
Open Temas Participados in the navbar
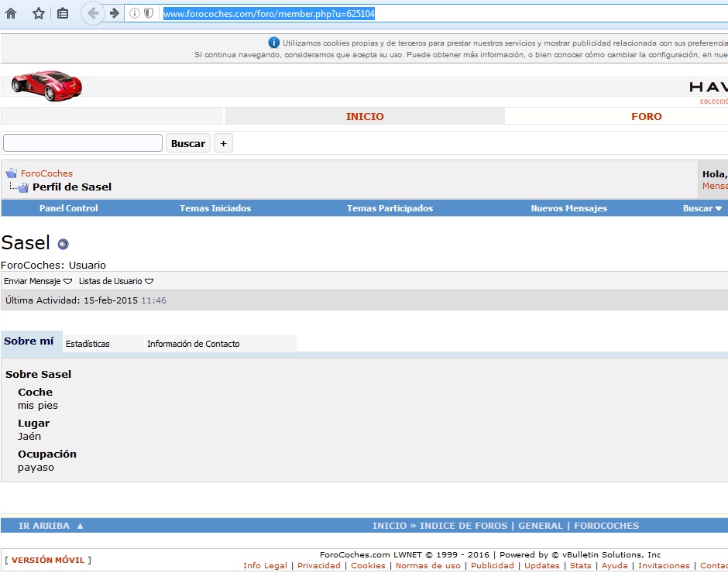(x=390, y=208)
